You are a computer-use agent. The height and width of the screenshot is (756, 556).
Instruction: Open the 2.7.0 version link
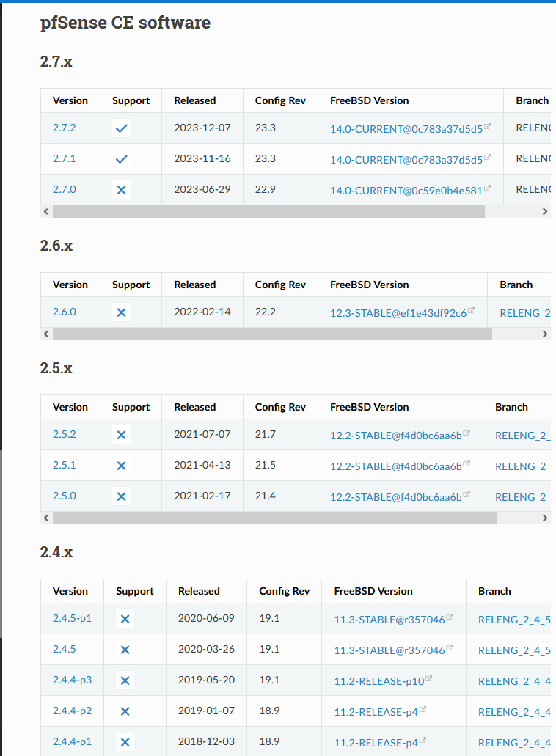tap(64, 189)
